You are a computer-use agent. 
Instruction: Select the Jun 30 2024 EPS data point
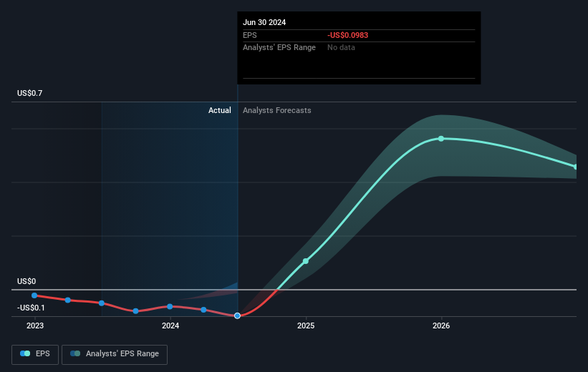pos(237,315)
